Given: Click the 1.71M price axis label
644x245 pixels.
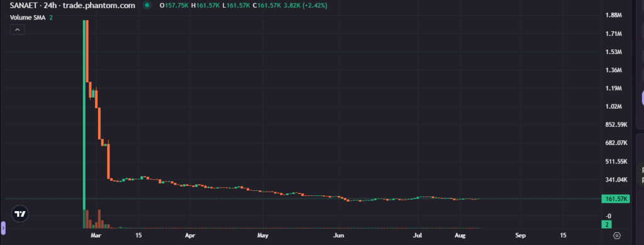Looking at the screenshot, I should click(x=614, y=34).
